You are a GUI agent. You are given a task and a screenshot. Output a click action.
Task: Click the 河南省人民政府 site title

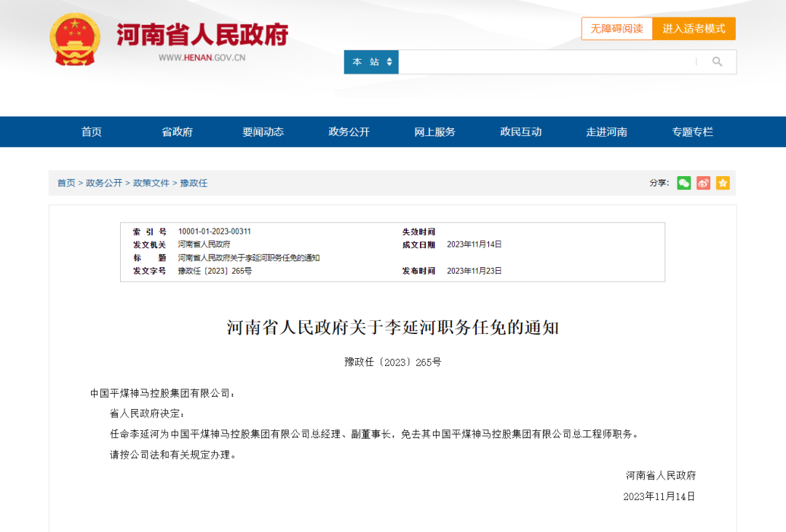tap(202, 34)
